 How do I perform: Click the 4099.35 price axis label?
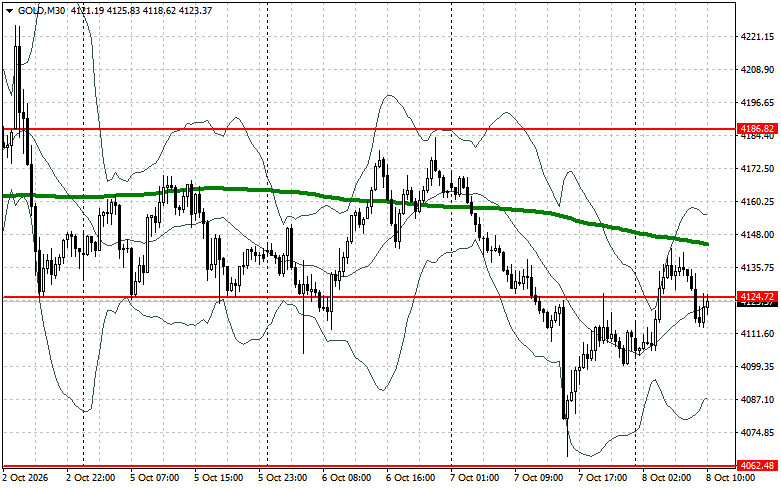tap(758, 367)
